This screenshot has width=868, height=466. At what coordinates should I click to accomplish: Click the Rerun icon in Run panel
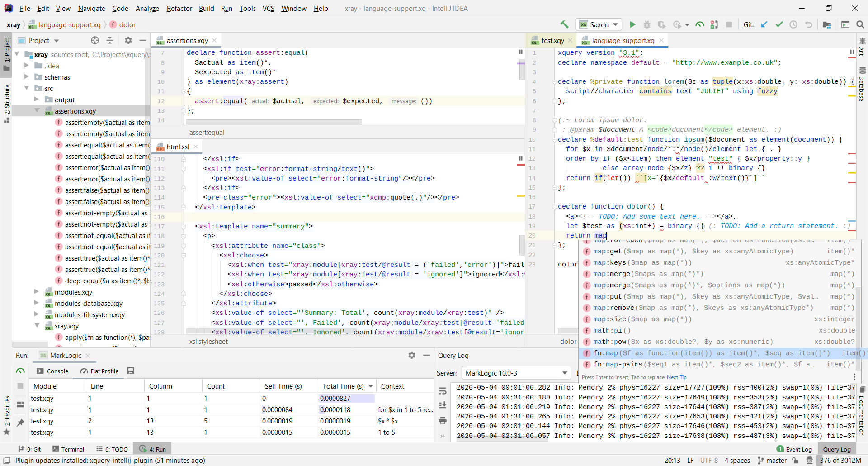[20, 371]
